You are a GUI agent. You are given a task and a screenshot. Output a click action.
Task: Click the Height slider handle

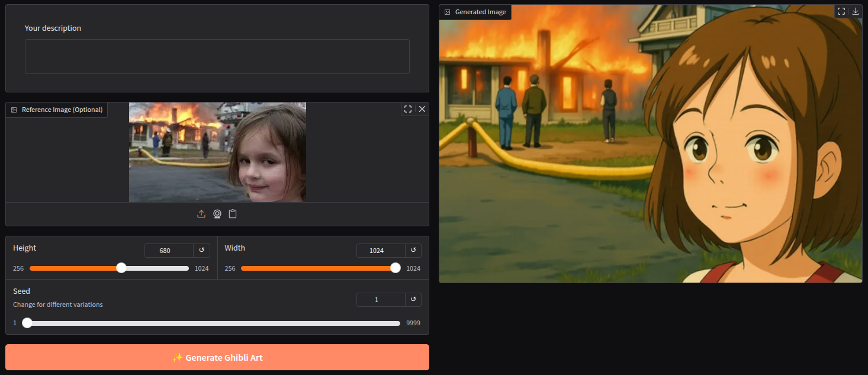(x=121, y=268)
